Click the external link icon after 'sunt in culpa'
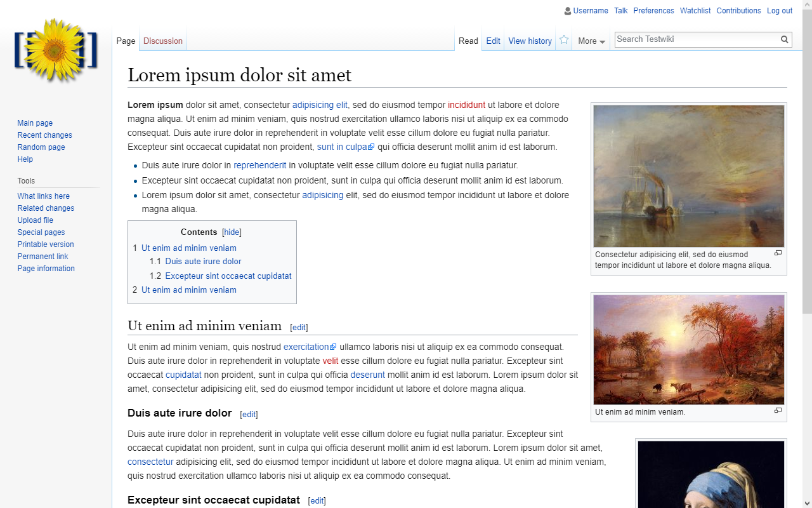 (x=372, y=147)
